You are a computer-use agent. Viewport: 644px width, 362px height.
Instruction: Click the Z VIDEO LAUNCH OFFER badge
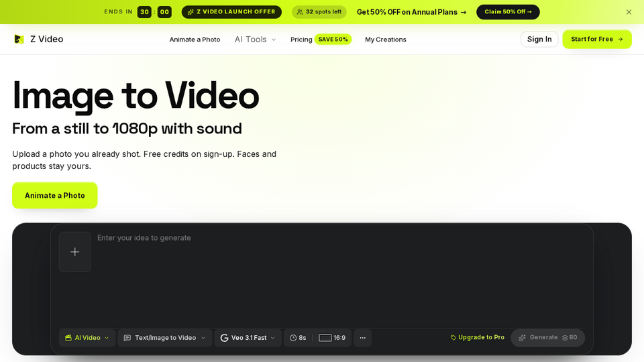click(x=231, y=12)
